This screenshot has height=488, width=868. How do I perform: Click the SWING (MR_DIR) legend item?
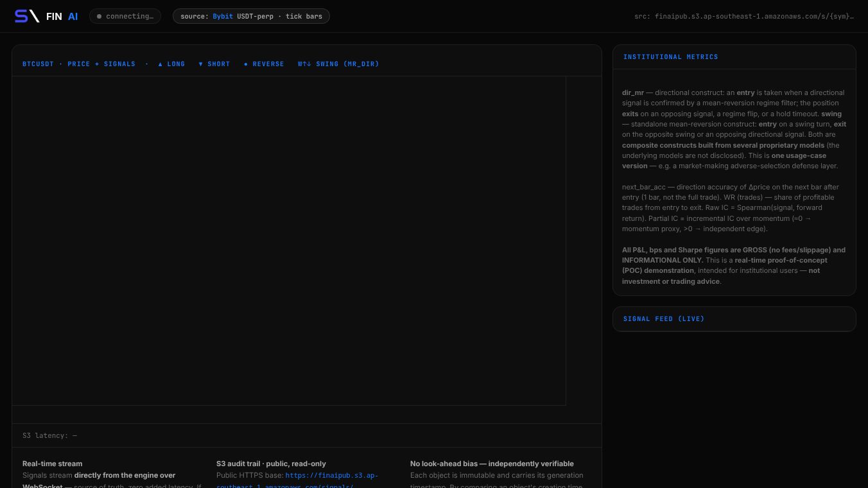tap(338, 64)
